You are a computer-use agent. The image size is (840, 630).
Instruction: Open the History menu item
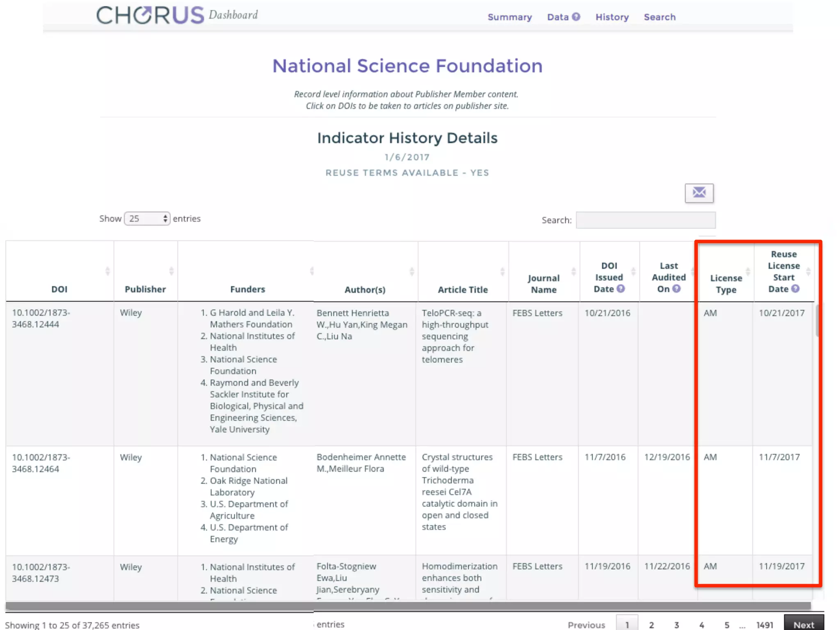coord(612,17)
